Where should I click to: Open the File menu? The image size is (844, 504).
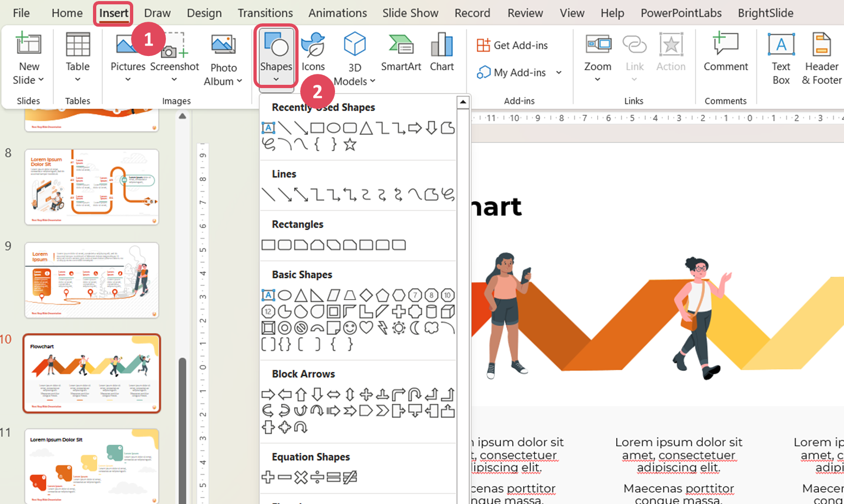pos(21,13)
